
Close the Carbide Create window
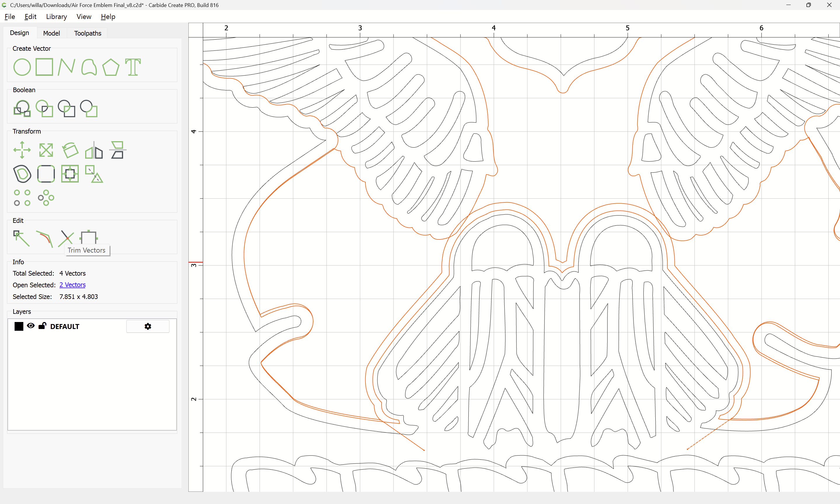[829, 5]
